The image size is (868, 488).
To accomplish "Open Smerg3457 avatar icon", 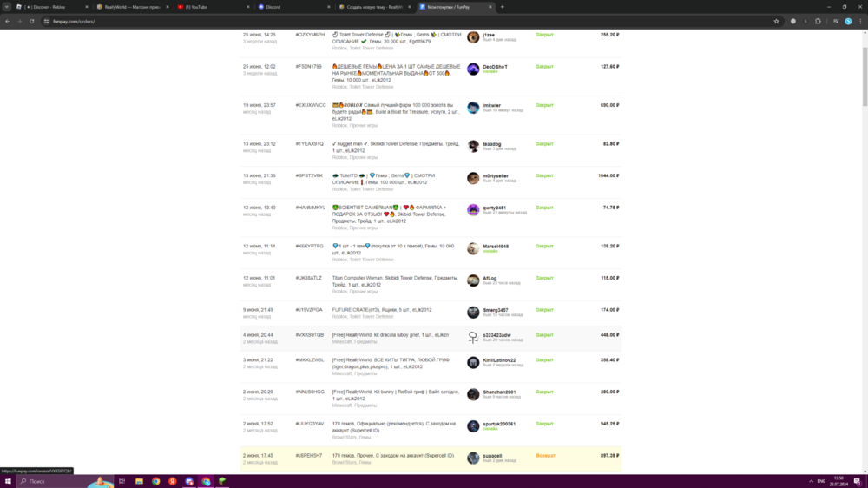I will tap(473, 313).
